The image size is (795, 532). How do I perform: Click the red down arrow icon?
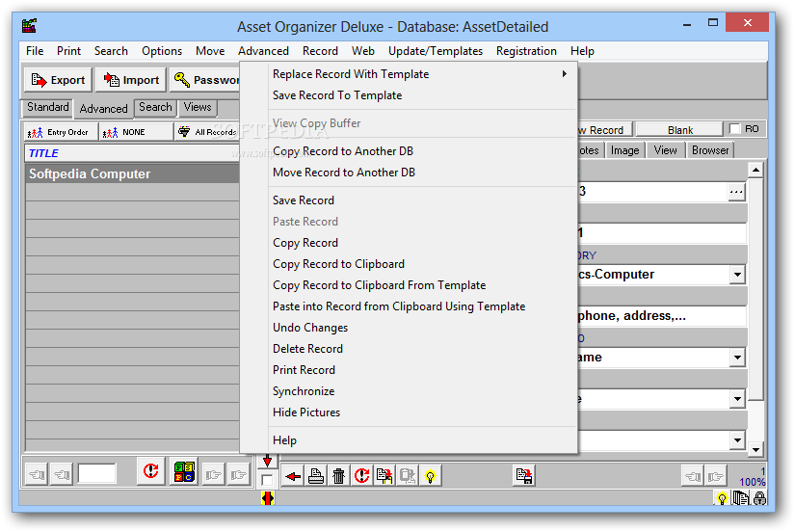tap(267, 461)
